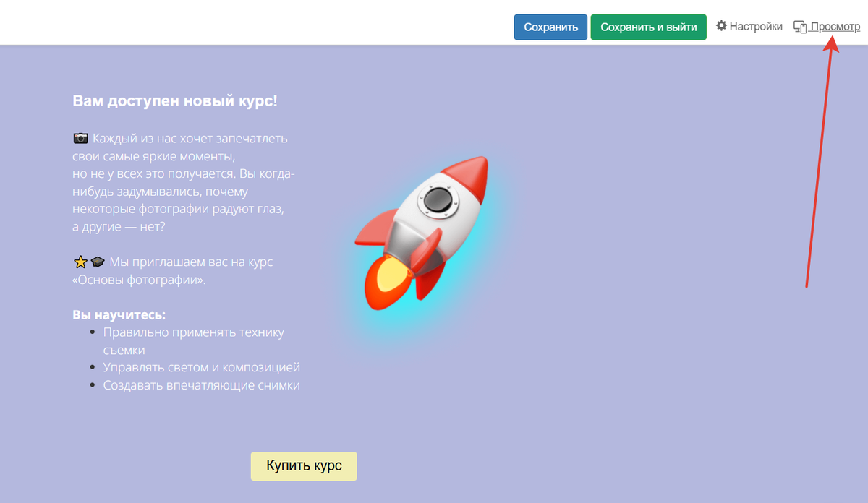Click the Купить курс button
The width and height of the screenshot is (868, 503).
pos(304,466)
